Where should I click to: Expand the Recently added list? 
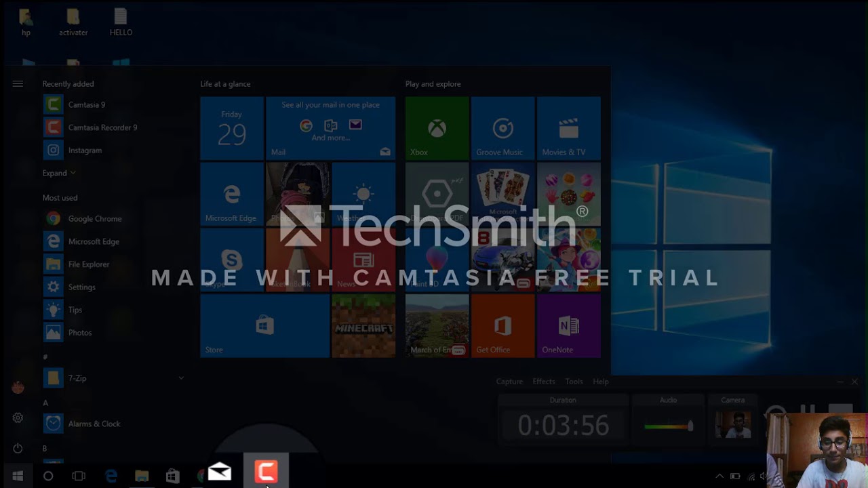59,173
